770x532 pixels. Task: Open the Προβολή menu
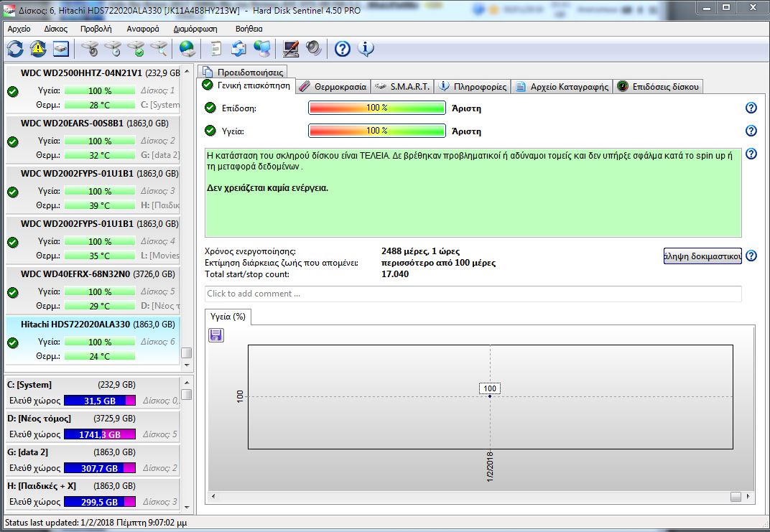[96, 29]
